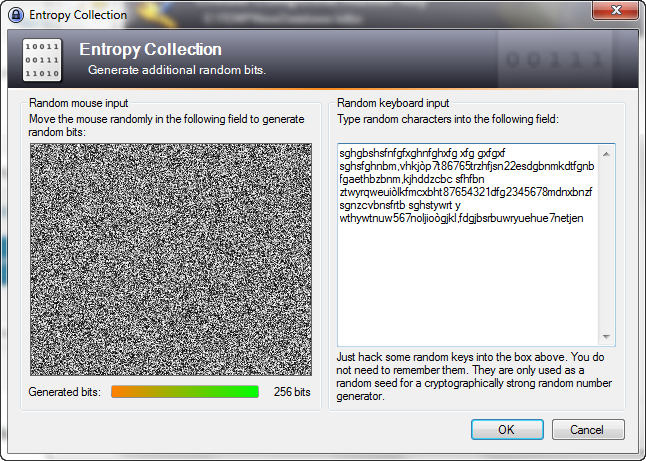Click inside the random mouse input noise field

click(171, 259)
